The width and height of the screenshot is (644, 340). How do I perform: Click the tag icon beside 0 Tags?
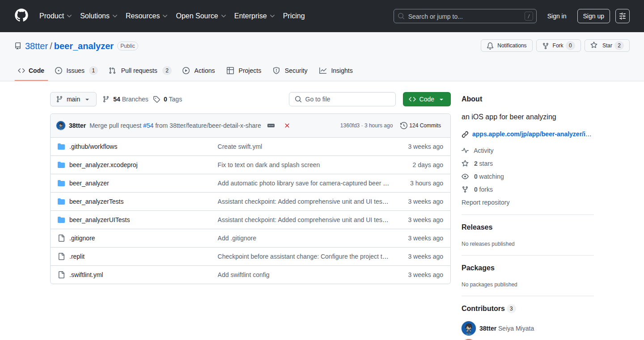(157, 99)
